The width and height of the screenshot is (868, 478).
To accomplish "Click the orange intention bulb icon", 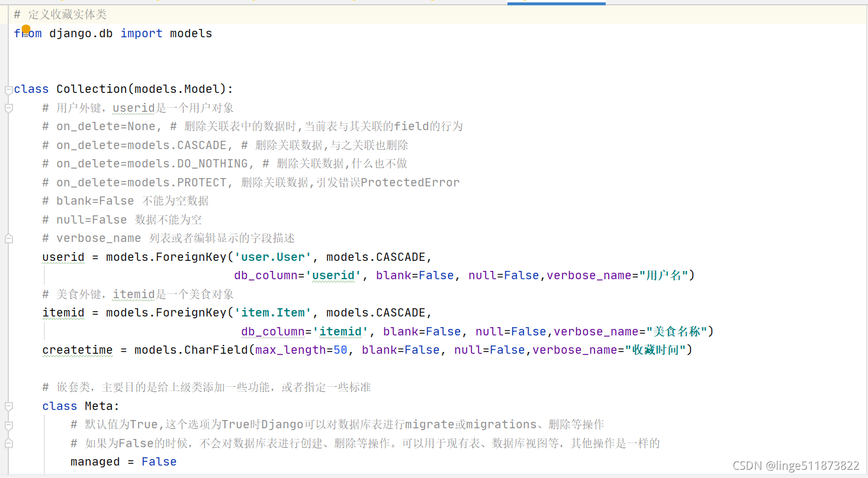I will [26, 29].
